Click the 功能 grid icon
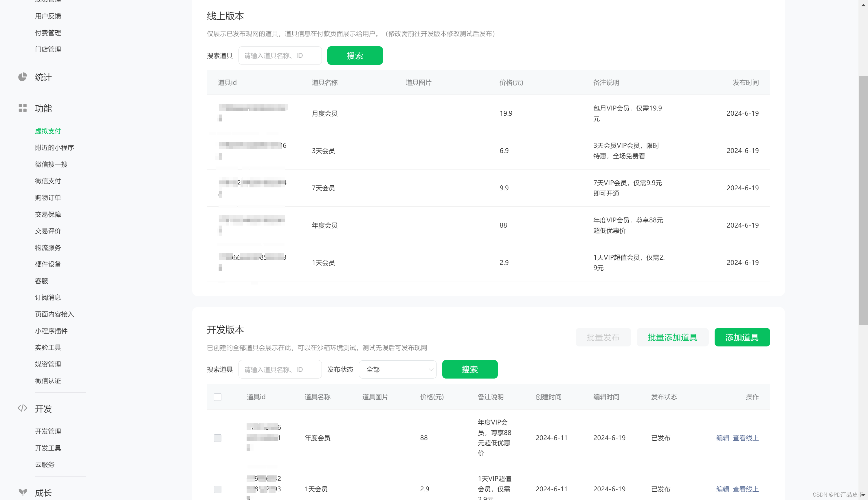 (22, 108)
